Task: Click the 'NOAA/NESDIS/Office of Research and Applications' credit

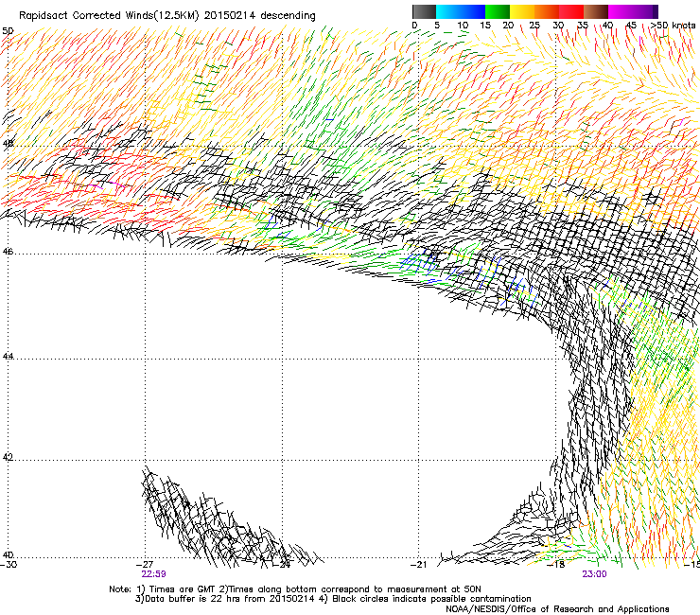Action: (557, 609)
